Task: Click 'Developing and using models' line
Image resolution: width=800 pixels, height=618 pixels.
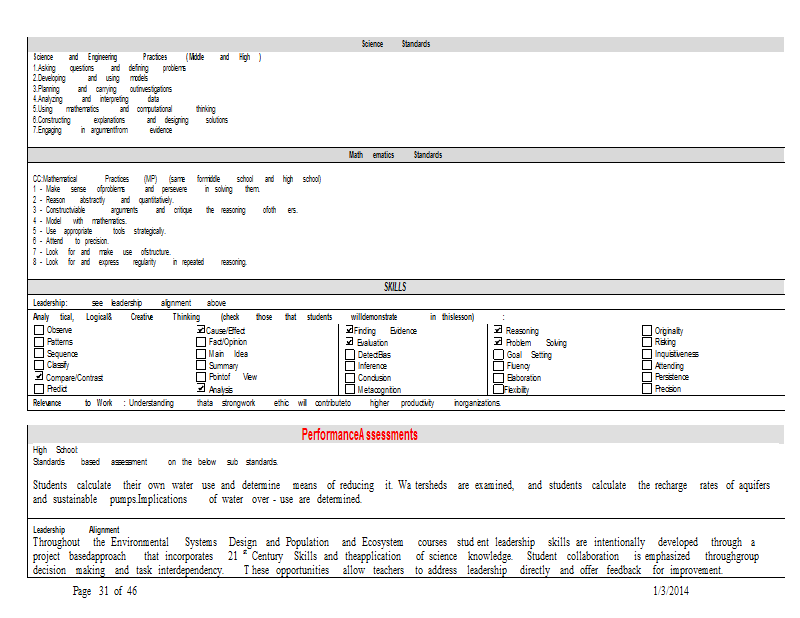Action: pyautogui.click(x=90, y=78)
